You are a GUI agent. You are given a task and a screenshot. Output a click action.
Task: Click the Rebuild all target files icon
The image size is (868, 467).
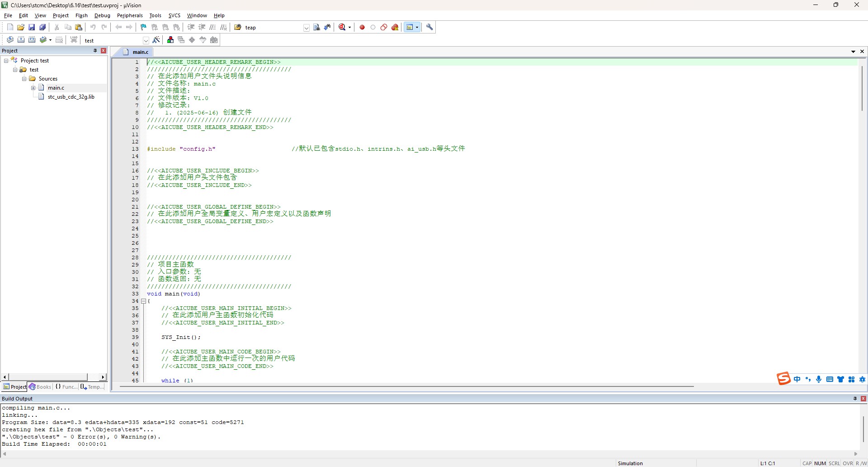[x=32, y=40]
